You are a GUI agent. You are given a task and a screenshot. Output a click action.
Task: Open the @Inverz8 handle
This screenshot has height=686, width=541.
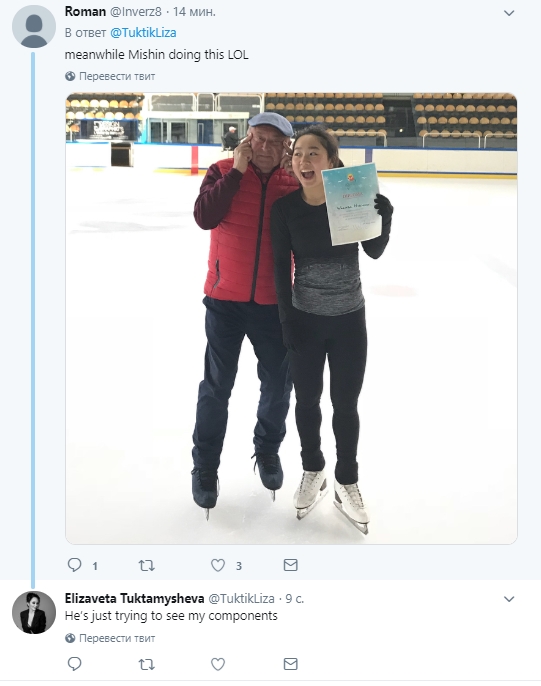pyautogui.click(x=136, y=12)
